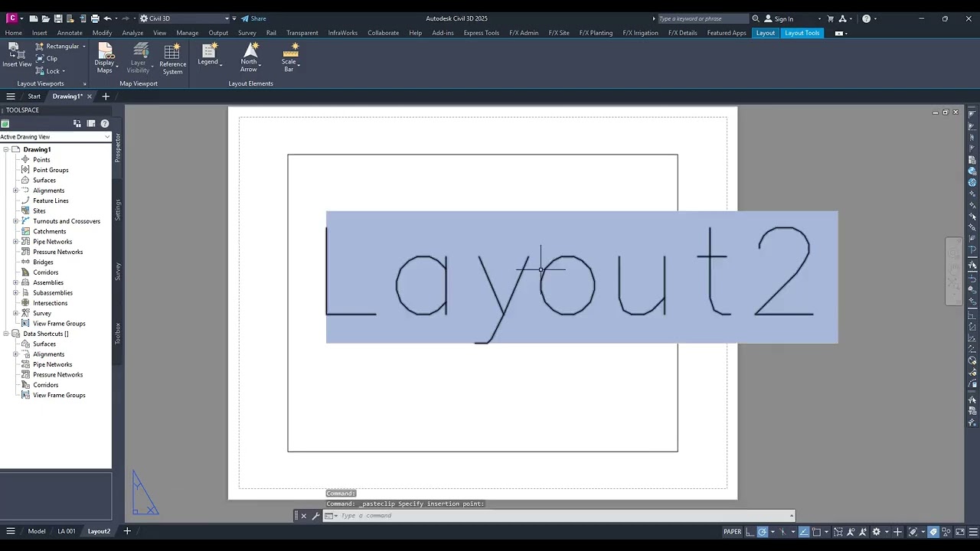The width and height of the screenshot is (980, 551).
Task: Expand the Survey tree node
Action: point(15,313)
